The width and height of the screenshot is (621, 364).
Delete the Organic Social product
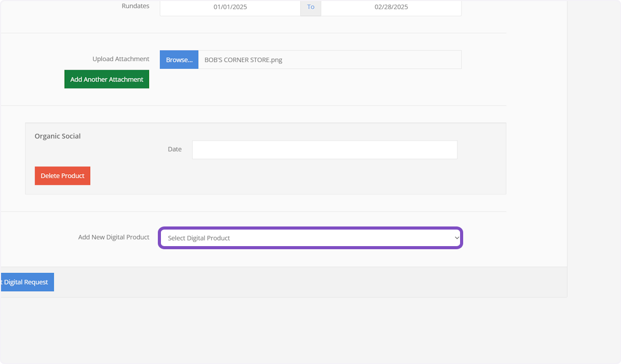coord(63,176)
